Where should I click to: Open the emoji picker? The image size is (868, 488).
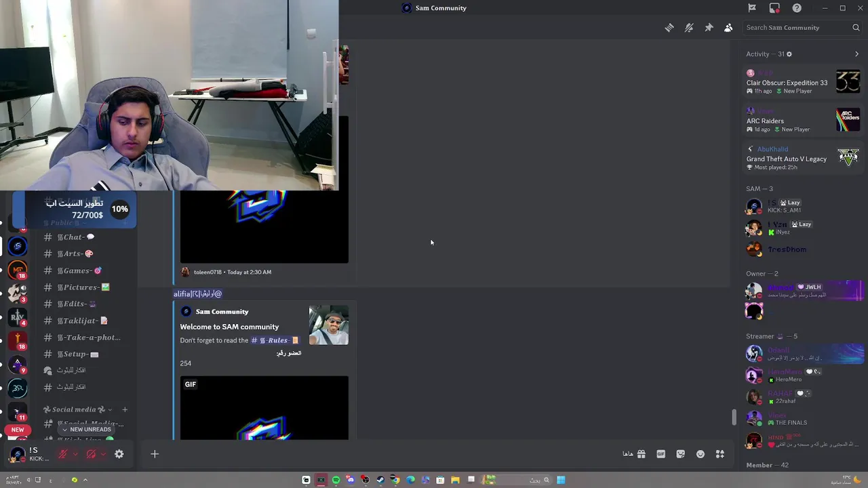[x=701, y=454]
